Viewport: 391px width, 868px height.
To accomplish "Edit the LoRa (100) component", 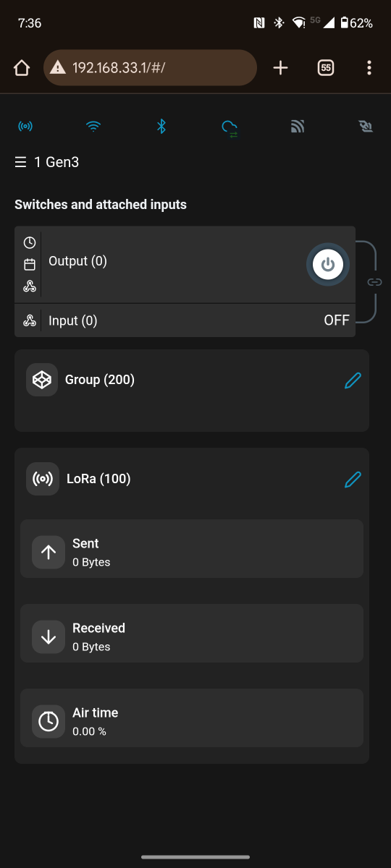I will (353, 479).
